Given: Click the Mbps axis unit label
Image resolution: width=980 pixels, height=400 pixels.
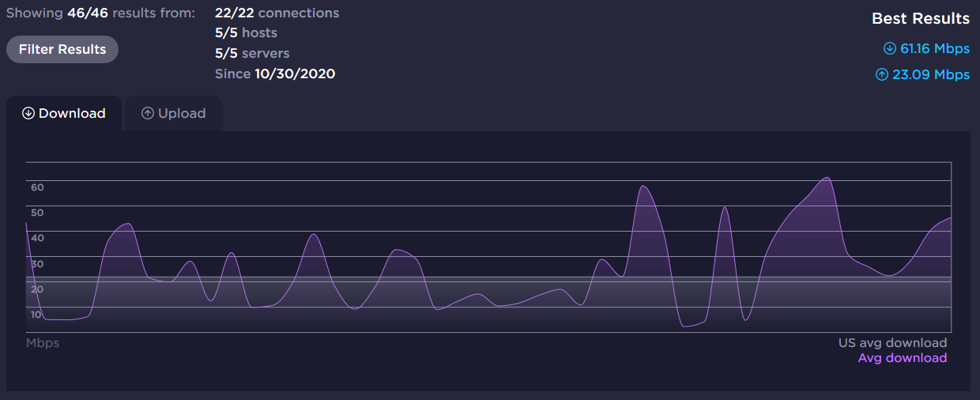Looking at the screenshot, I should pyautogui.click(x=43, y=343).
